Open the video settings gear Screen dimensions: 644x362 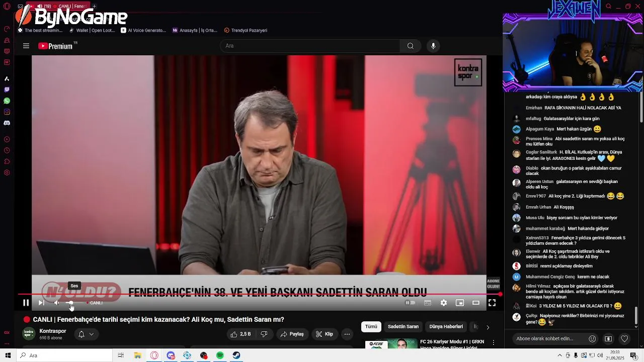pos(444,303)
